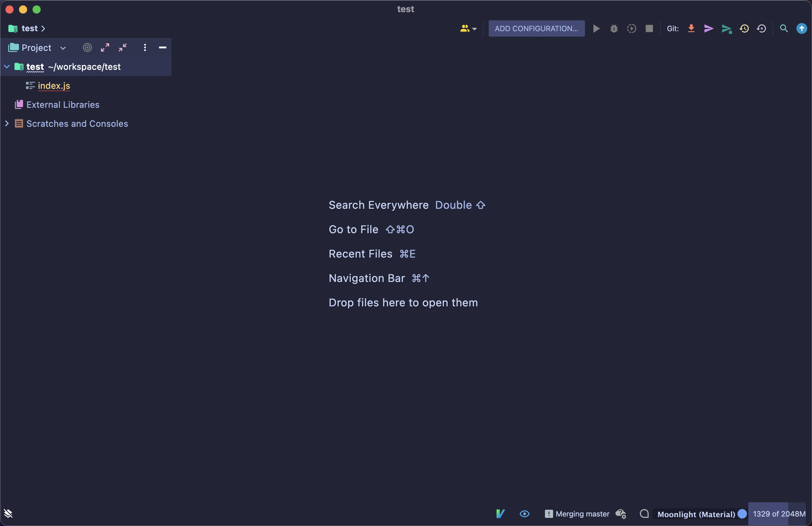Hide the Project panel with minus

click(162, 47)
